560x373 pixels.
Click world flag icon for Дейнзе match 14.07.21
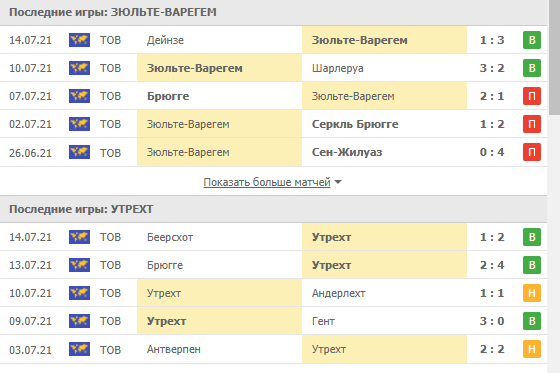tap(79, 40)
